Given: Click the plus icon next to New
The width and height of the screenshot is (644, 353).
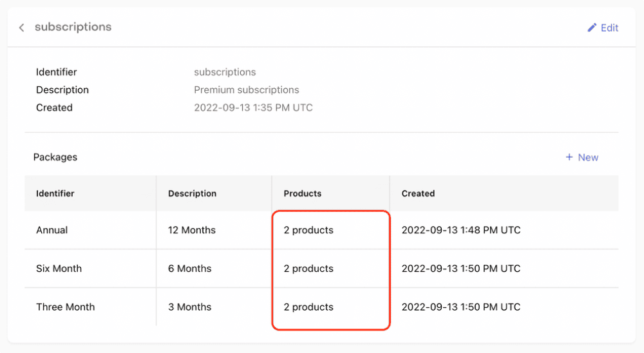Looking at the screenshot, I should pyautogui.click(x=569, y=157).
